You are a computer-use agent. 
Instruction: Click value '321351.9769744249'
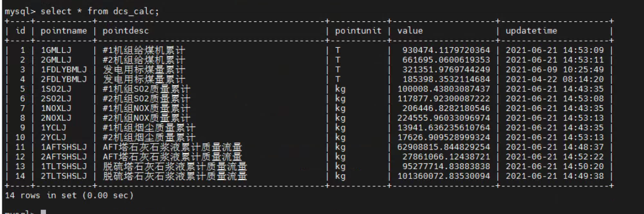click(x=446, y=70)
